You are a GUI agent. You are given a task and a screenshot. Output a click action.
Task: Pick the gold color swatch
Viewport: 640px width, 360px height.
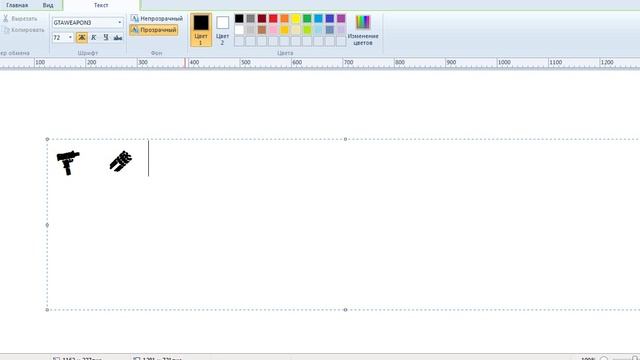point(284,30)
